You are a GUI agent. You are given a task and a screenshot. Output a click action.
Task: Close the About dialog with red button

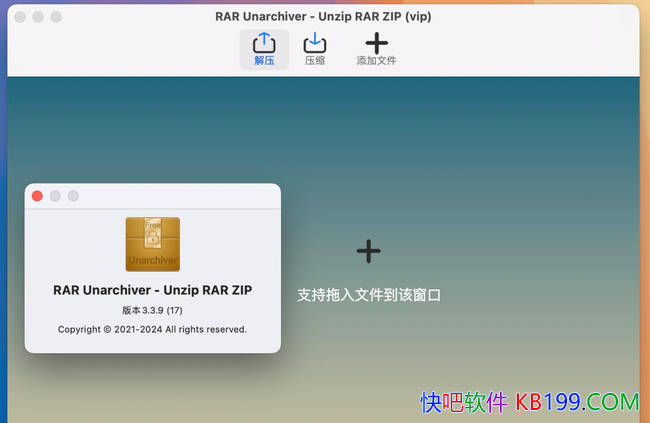pos(37,196)
